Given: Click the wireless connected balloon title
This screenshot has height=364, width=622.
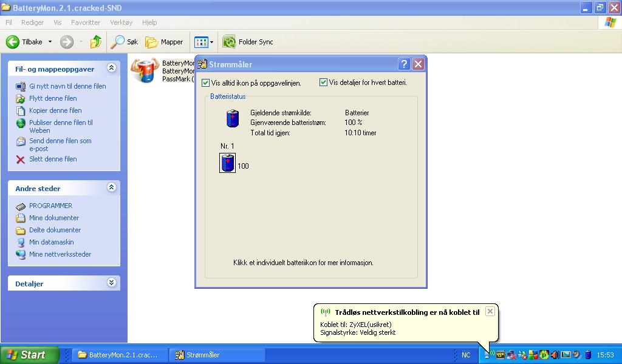Looking at the screenshot, I should coord(407,312).
